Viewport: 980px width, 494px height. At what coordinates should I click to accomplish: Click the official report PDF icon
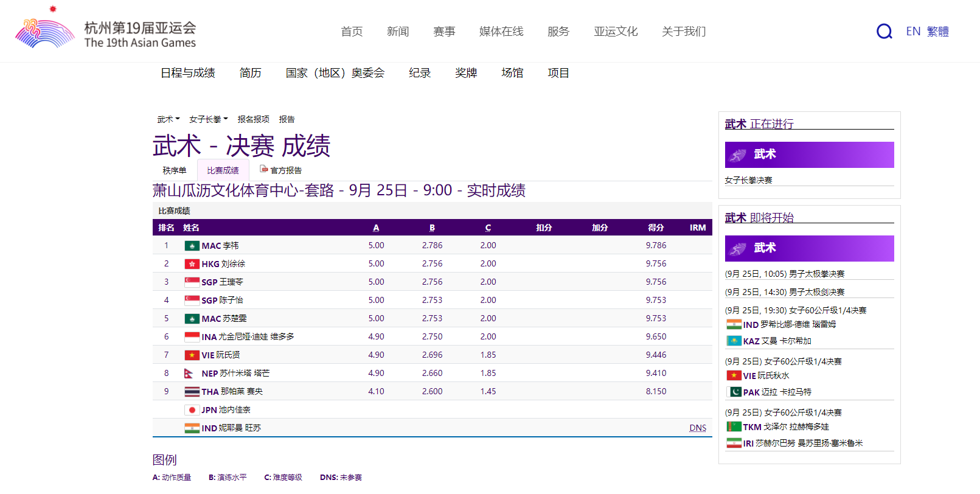[263, 169]
